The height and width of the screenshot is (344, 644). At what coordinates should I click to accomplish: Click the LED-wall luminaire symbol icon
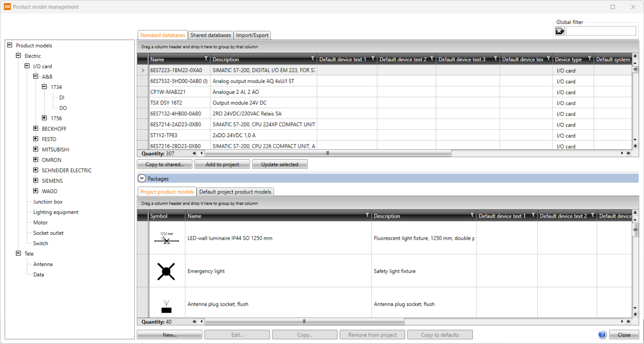click(x=166, y=238)
